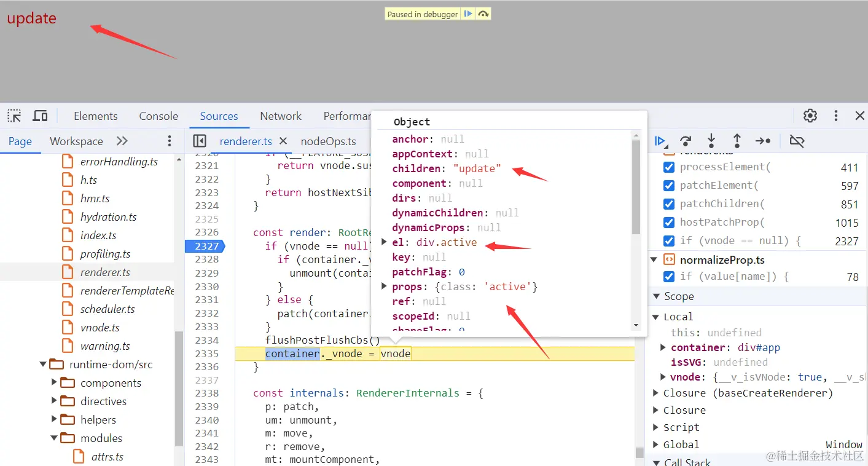Select the Page navigator tab

(x=20, y=141)
